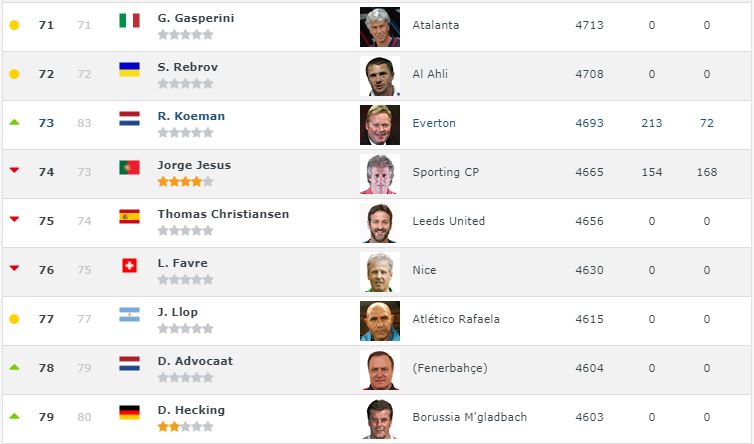The width and height of the screenshot is (754, 444).
Task: Click the yellow unchanged dot for J. Llop
Action: point(14,319)
